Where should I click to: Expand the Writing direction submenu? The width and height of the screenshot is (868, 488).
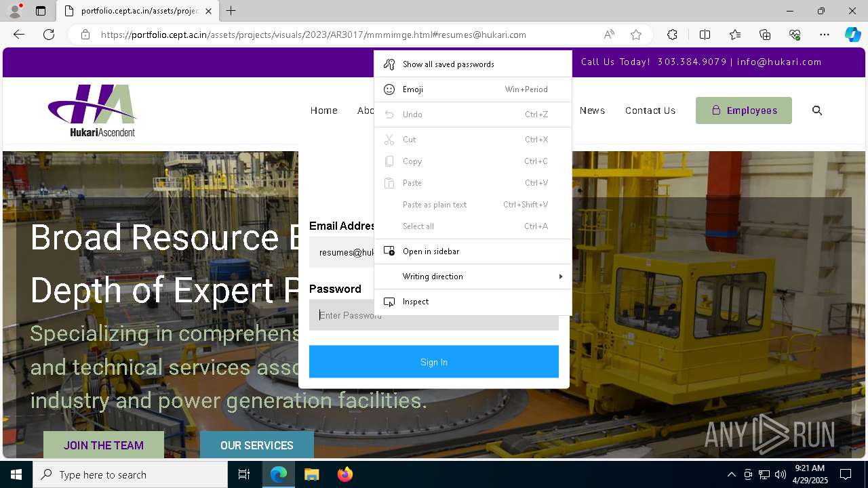click(x=473, y=277)
